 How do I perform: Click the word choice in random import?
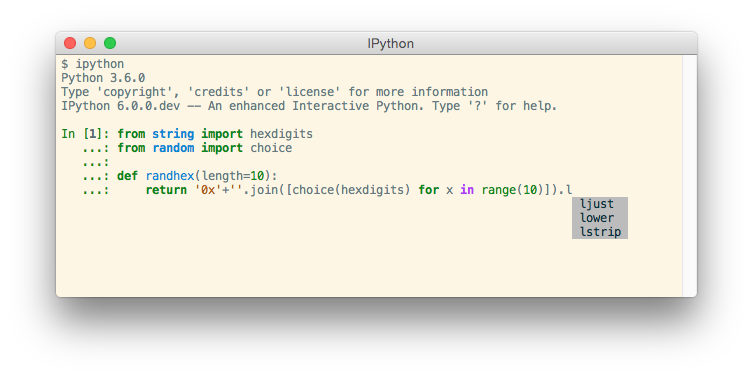pyautogui.click(x=271, y=148)
